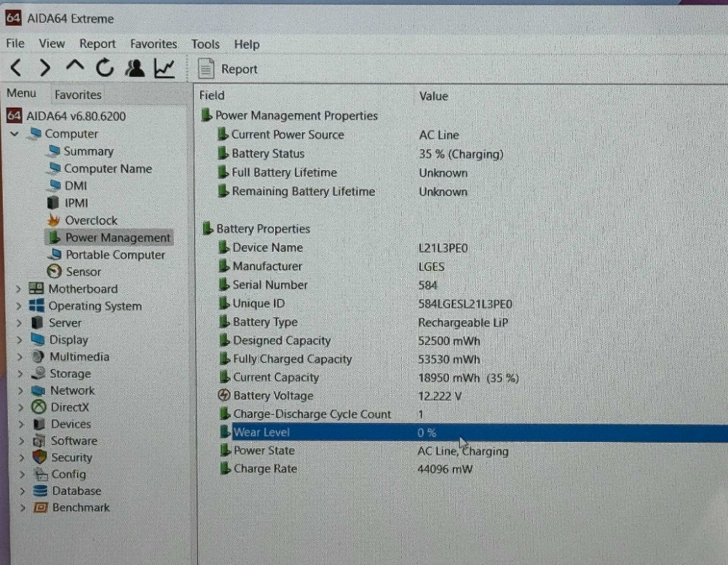Image resolution: width=728 pixels, height=565 pixels.
Task: Click the Field column header
Action: pyautogui.click(x=212, y=95)
